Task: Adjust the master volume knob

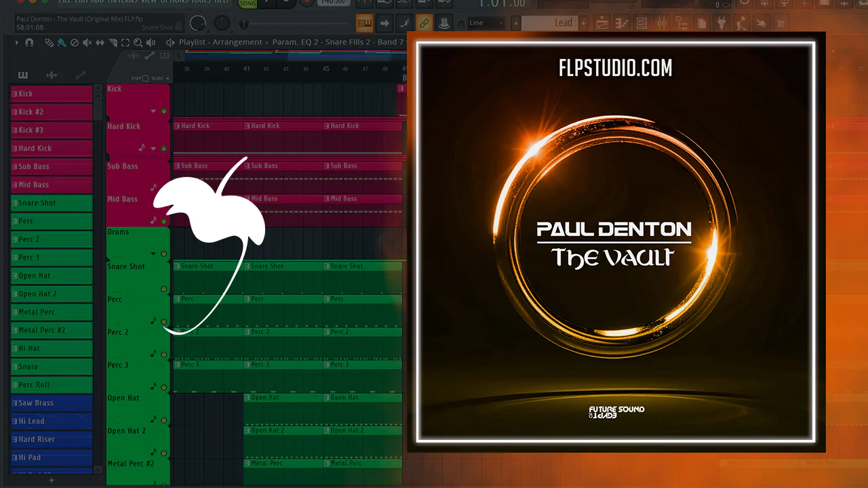Action: [198, 23]
